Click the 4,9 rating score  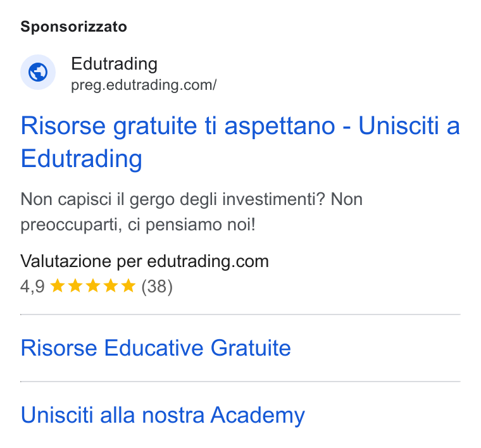tap(32, 287)
